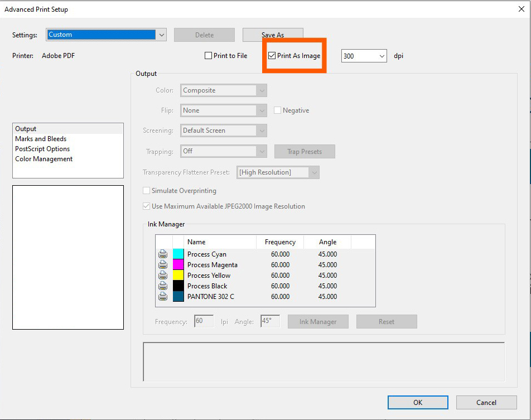Screen dimensions: 531x420
Task: Open the Color dropdown set to Composite
Action: coord(224,90)
